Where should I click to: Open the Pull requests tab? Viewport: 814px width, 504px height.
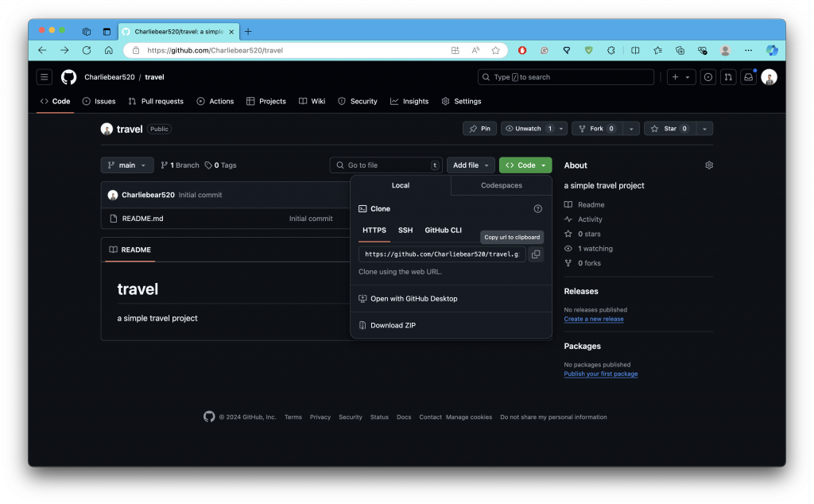(x=157, y=101)
